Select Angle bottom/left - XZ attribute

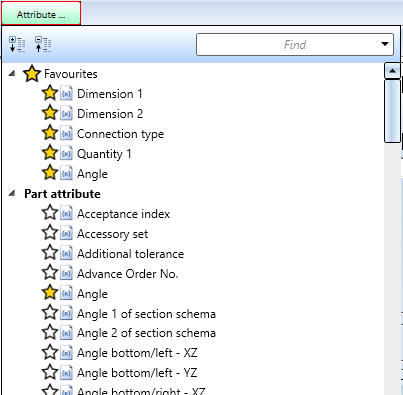(x=137, y=353)
